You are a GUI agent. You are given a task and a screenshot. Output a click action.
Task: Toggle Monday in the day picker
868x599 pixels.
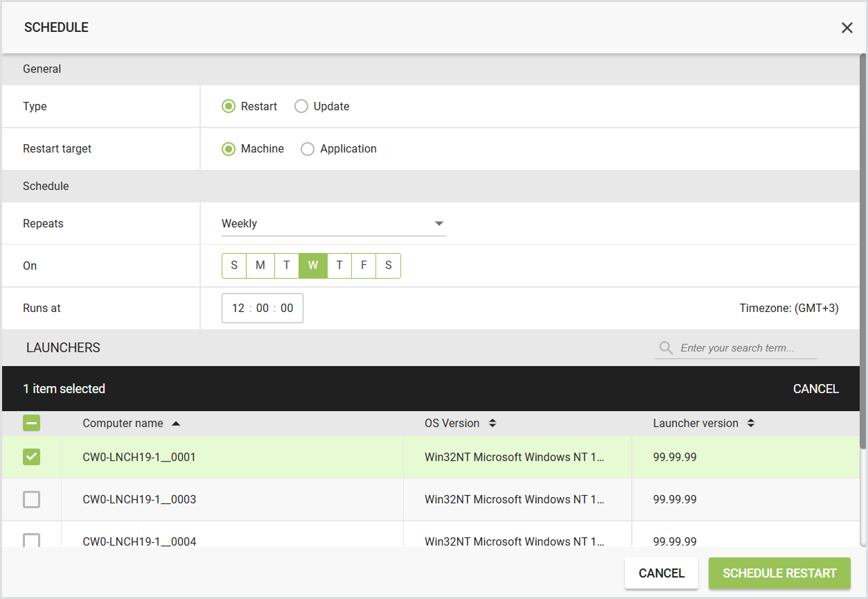click(x=260, y=266)
